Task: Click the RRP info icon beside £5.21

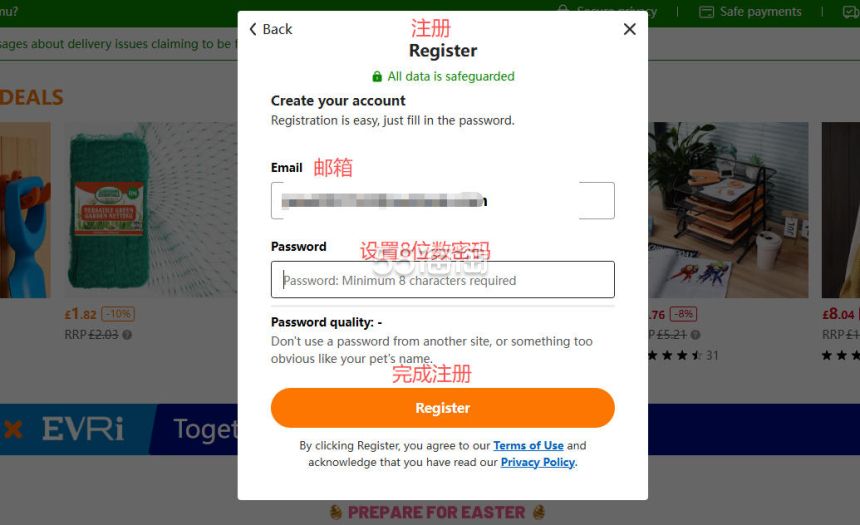Action: point(695,335)
